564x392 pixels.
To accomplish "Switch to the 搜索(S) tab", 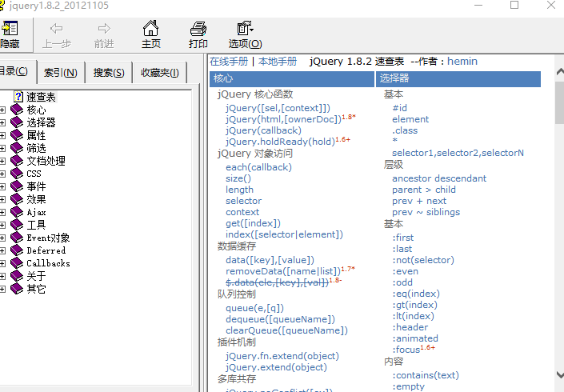I will coord(109,73).
